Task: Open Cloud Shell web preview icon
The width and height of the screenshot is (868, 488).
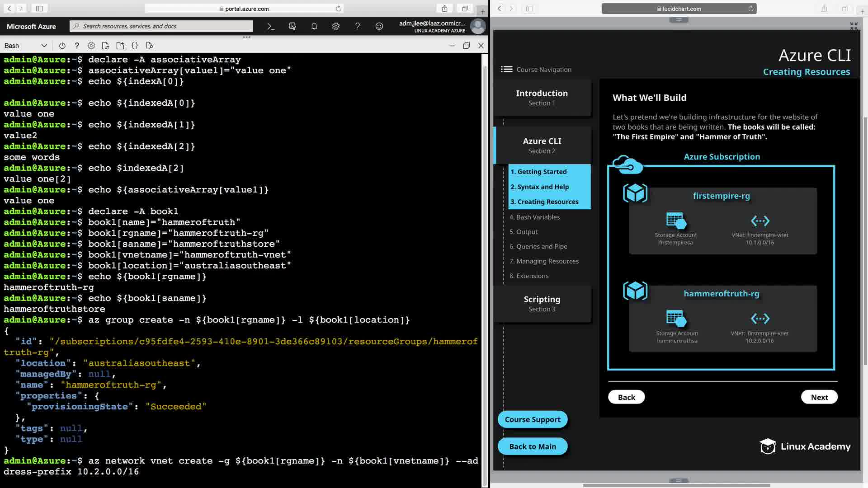Action: pyautogui.click(x=150, y=46)
